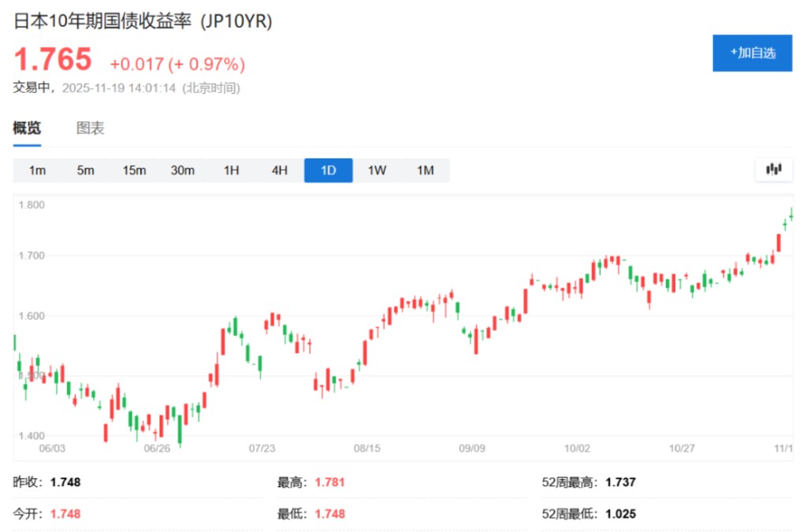Select the 1m timeframe
Image resolution: width=807 pixels, height=532 pixels.
(x=37, y=170)
